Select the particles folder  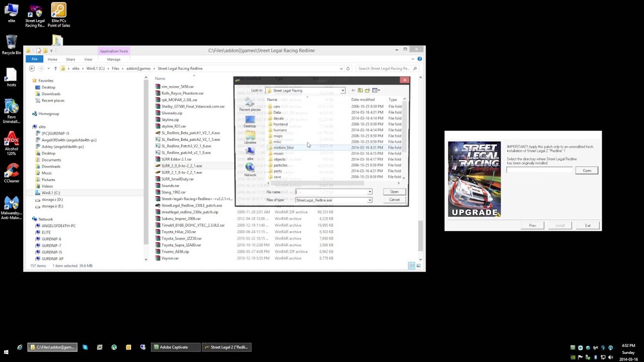click(x=280, y=165)
